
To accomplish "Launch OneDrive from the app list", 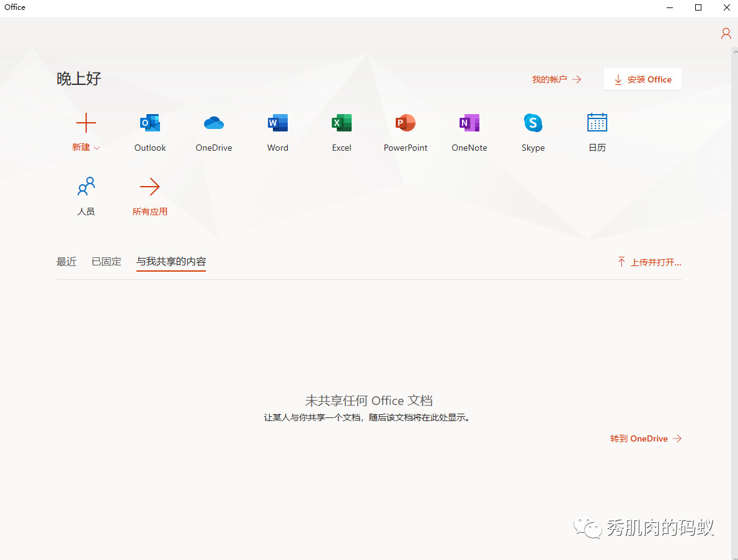I will [x=214, y=123].
